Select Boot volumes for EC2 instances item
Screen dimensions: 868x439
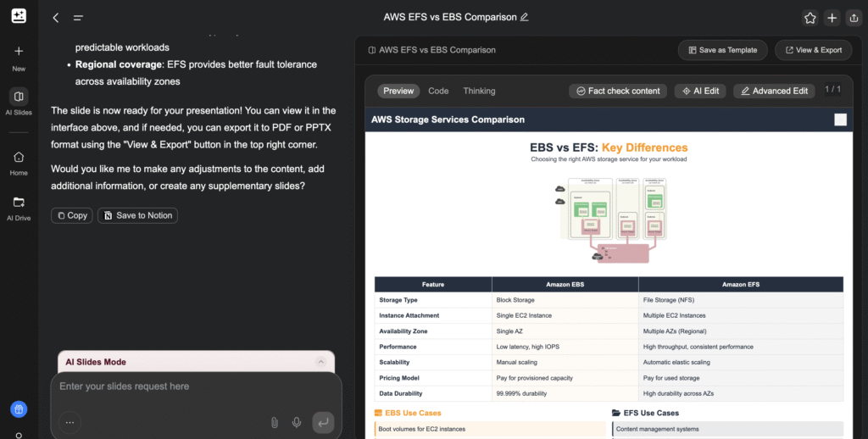click(x=491, y=429)
